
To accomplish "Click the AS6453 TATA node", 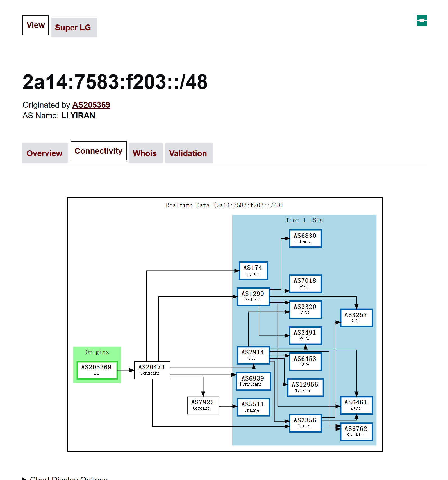I will click(305, 362).
